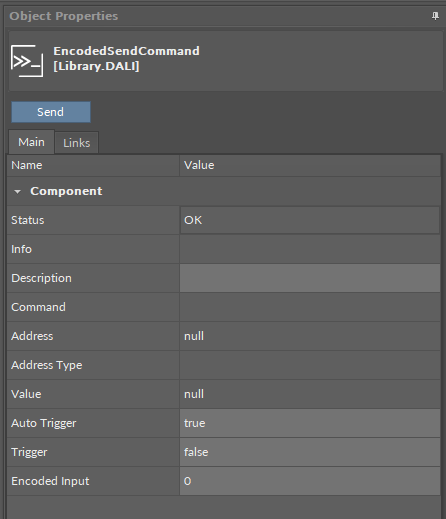The image size is (446, 519).
Task: Click the EncodedSendCommand title text
Action: click(127, 51)
